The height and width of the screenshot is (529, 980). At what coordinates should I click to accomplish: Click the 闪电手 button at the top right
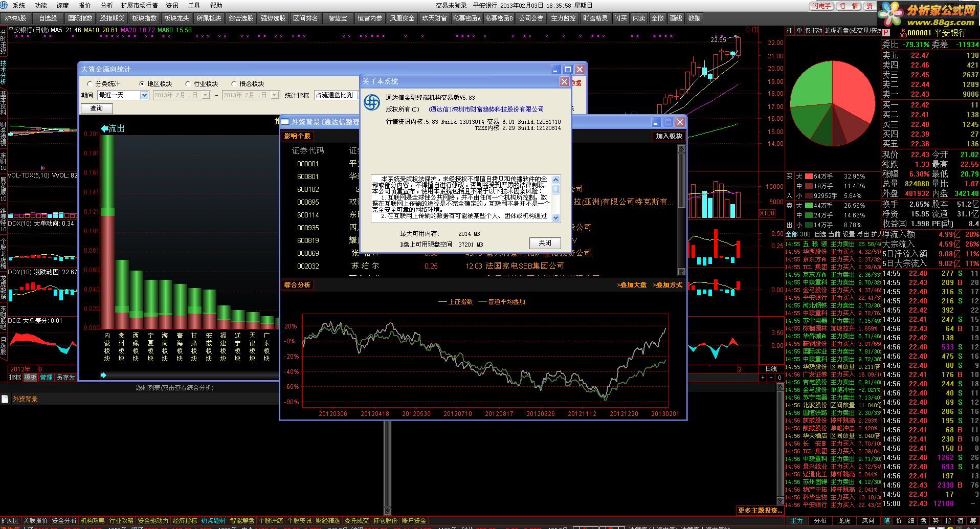(x=821, y=6)
